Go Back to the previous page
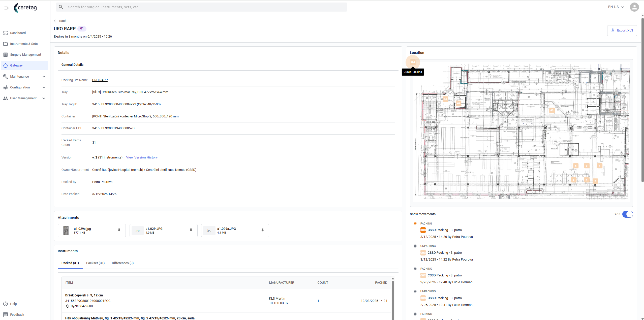The image size is (644, 320). (x=60, y=21)
